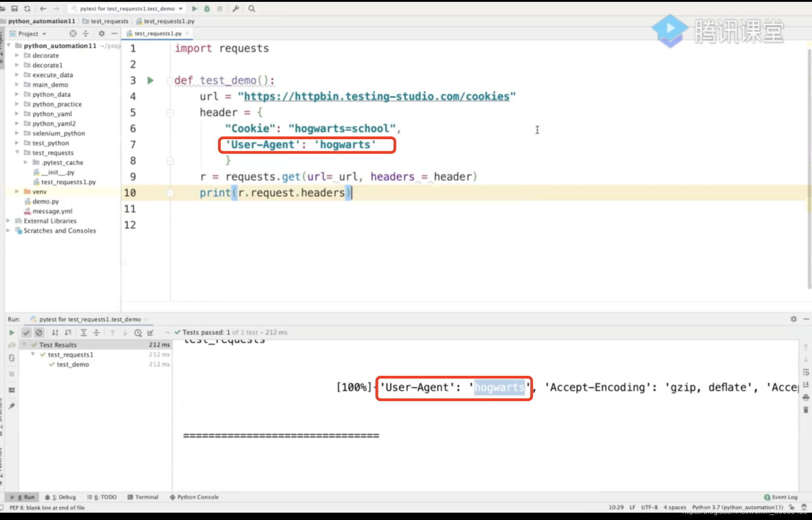The width and height of the screenshot is (812, 520).
Task: Expand the venv folder
Action: 17,192
